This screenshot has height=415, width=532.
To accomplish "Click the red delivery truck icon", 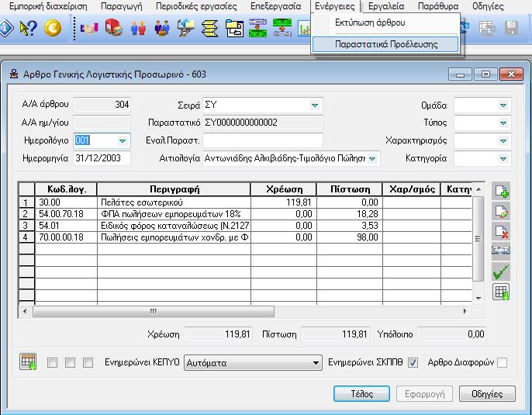I will [114, 28].
